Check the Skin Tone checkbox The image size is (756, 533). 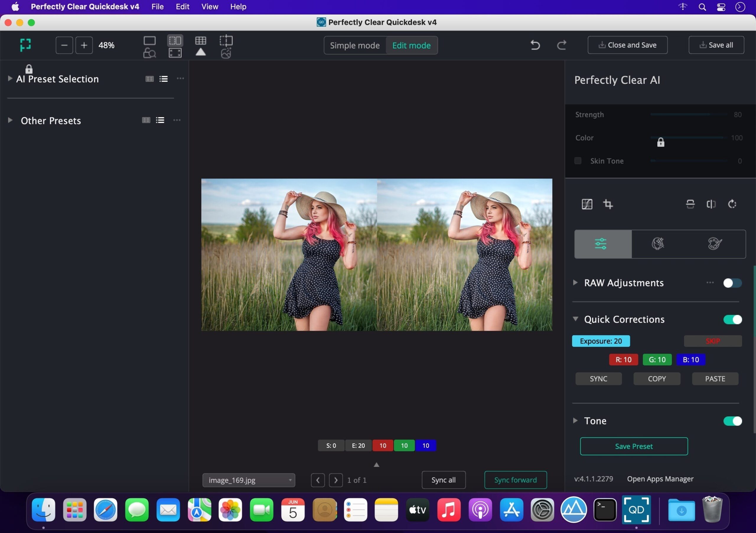578,161
